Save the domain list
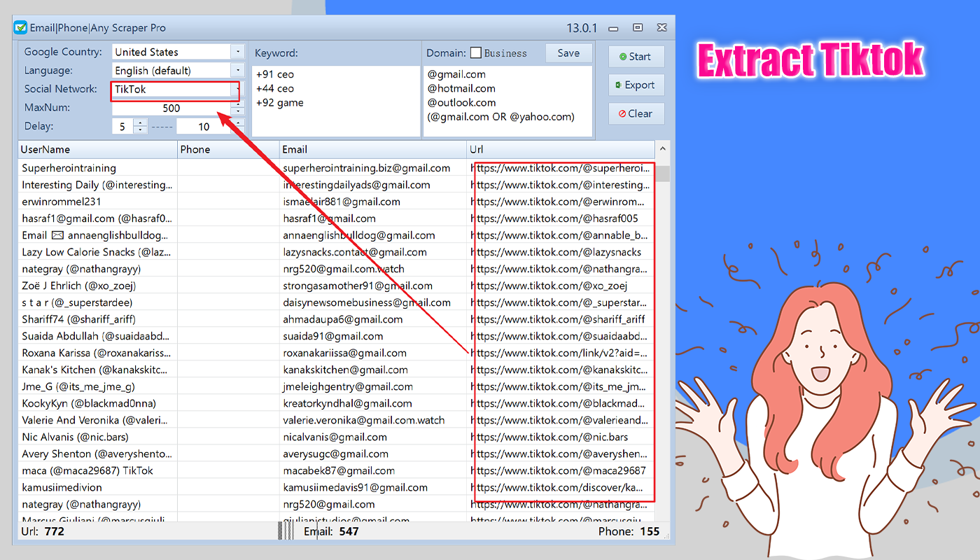980x560 pixels. pyautogui.click(x=568, y=53)
